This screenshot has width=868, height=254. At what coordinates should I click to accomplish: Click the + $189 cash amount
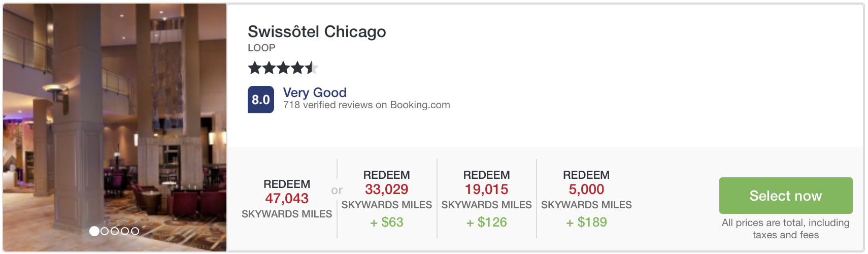tap(586, 223)
